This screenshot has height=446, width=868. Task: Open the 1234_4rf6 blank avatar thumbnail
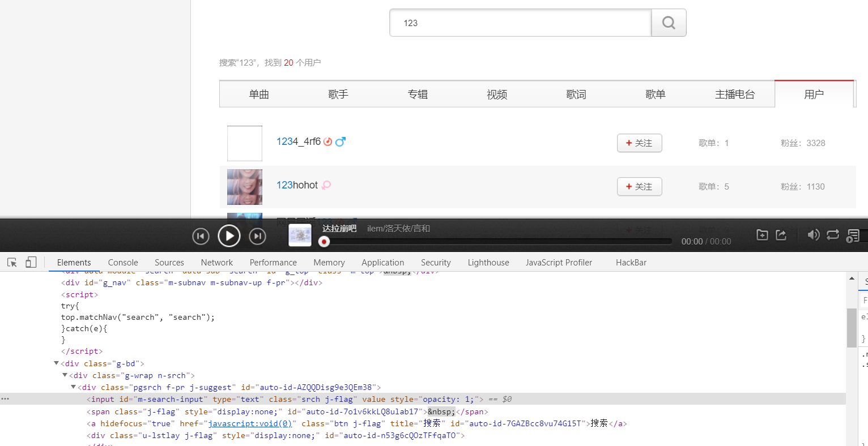[x=245, y=143]
